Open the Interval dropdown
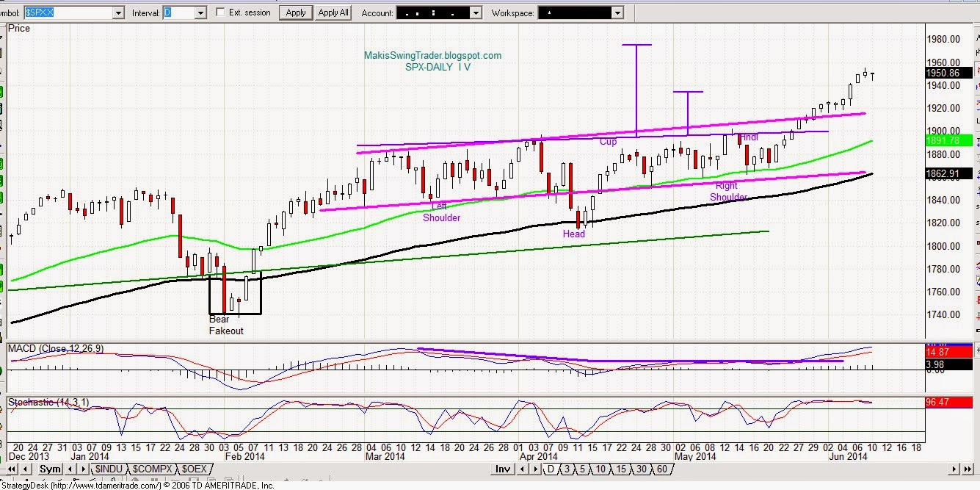This screenshot has width=980, height=490. coord(200,12)
